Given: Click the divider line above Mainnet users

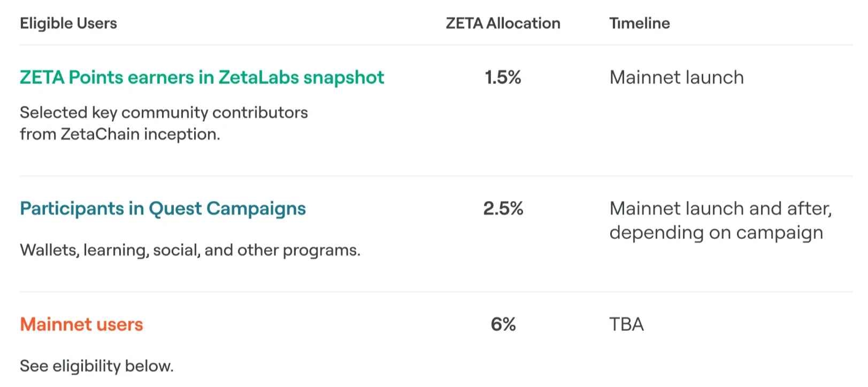Looking at the screenshot, I should point(436,292).
